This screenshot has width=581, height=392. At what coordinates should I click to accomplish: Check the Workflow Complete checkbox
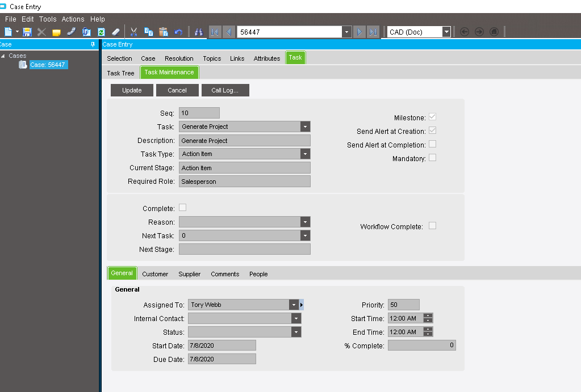point(432,225)
